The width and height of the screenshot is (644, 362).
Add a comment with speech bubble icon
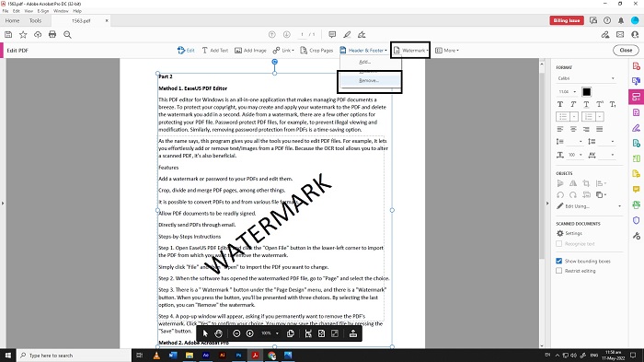332,35
